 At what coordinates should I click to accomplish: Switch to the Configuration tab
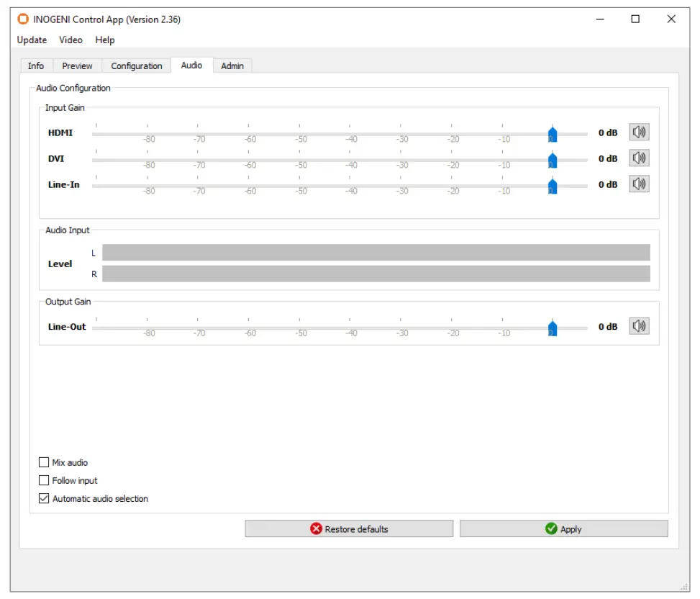click(x=137, y=66)
